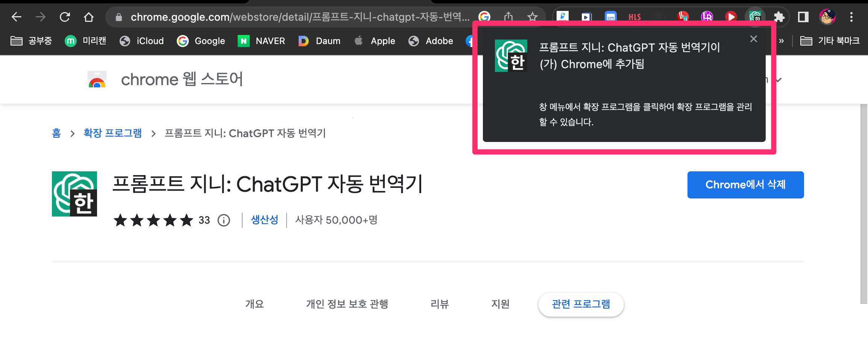Screen dimensions: 868x337
Task: Open the Extensions puzzle menu
Action: point(779,17)
